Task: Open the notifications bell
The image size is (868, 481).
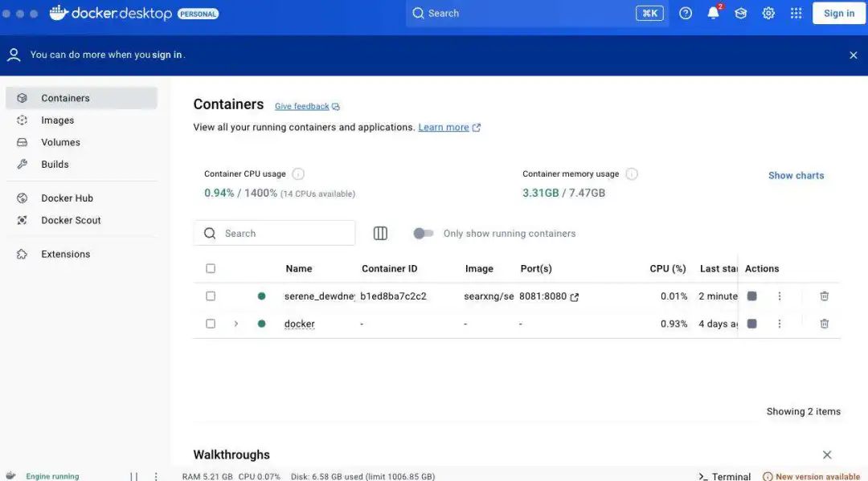Action: coord(714,13)
